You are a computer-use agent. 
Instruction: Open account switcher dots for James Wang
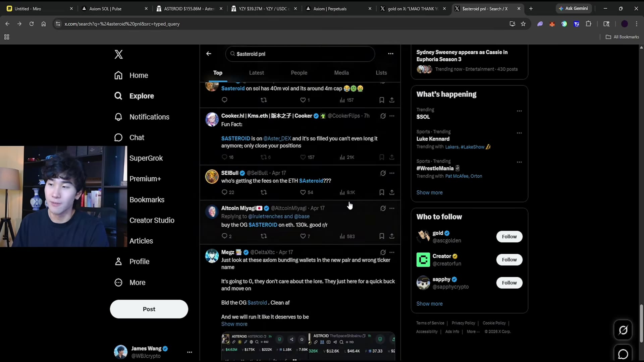click(x=190, y=352)
